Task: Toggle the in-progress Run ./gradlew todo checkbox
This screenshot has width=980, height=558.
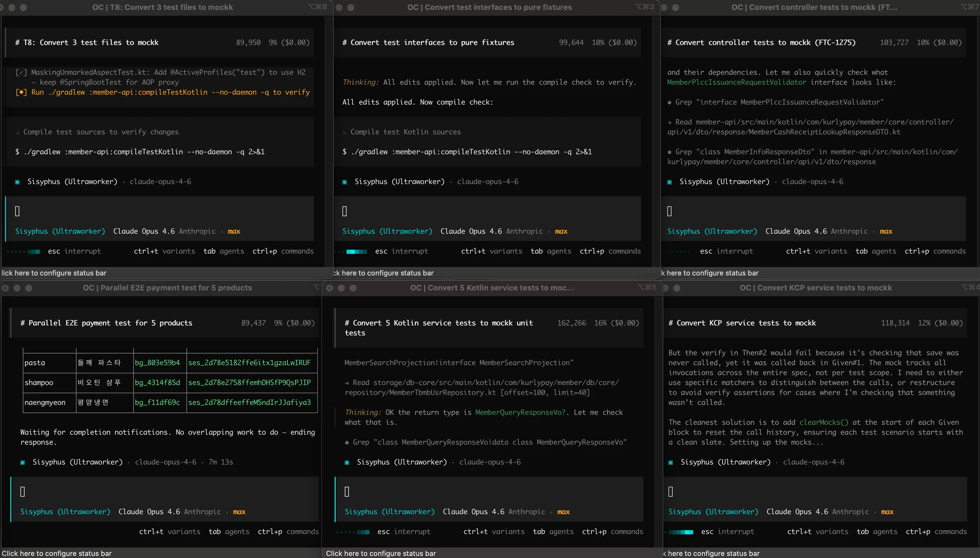Action: pyautogui.click(x=21, y=92)
